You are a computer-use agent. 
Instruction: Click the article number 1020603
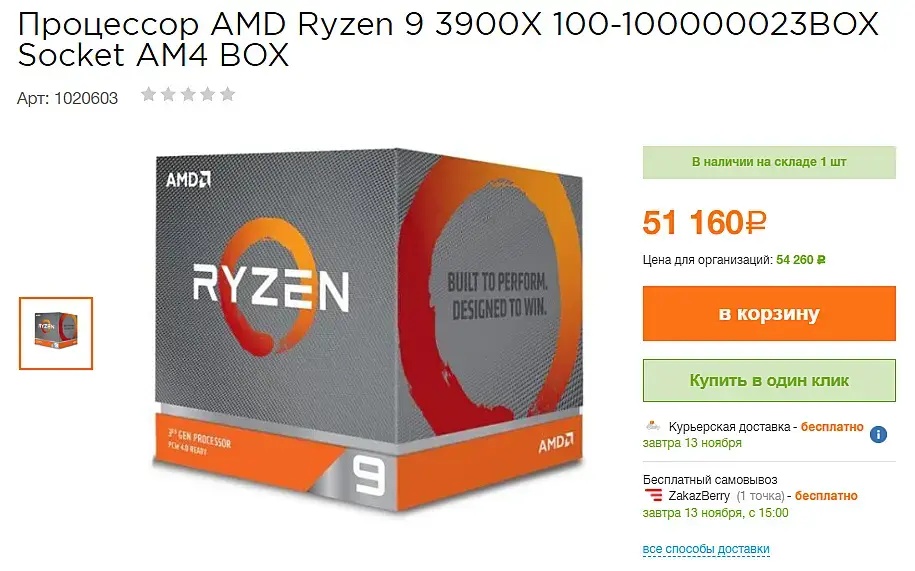(86, 98)
